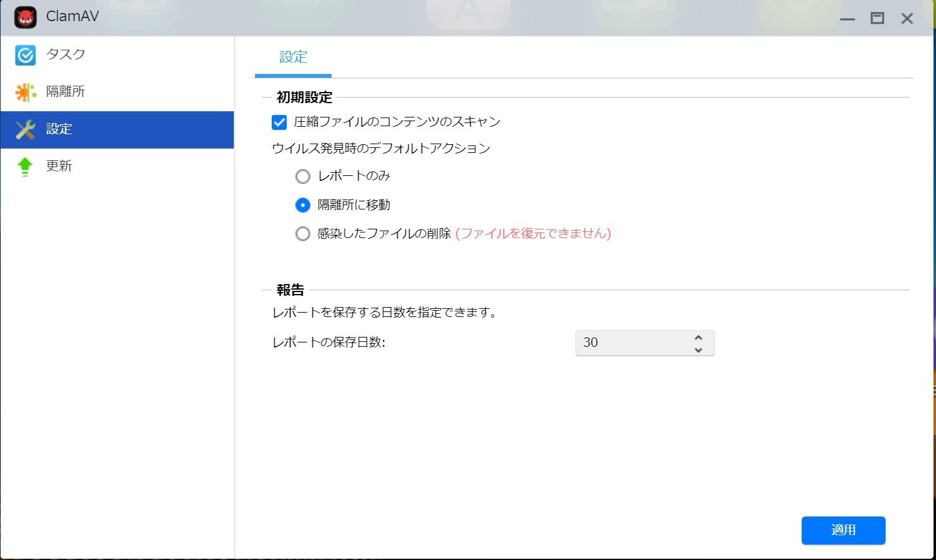Click the green update arrow icon

[x=25, y=167]
